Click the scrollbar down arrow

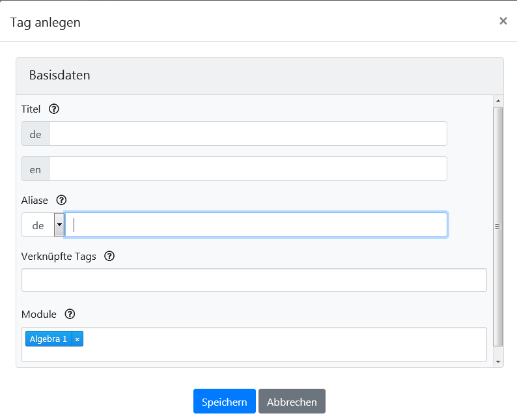498,361
